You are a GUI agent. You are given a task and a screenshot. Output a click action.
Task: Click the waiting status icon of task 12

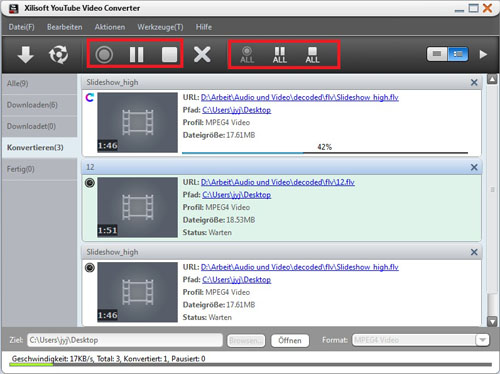90,183
